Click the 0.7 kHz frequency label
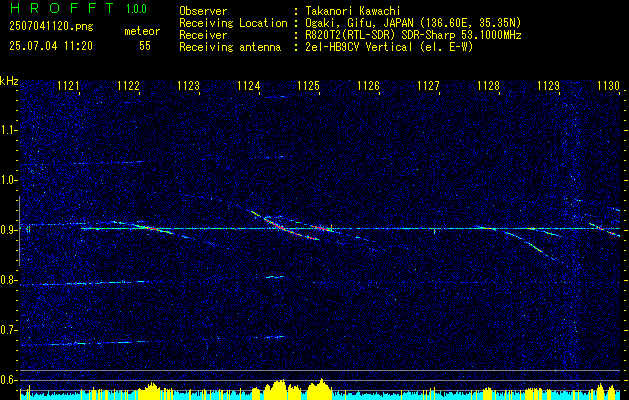The width and height of the screenshot is (629, 400). click(9, 330)
